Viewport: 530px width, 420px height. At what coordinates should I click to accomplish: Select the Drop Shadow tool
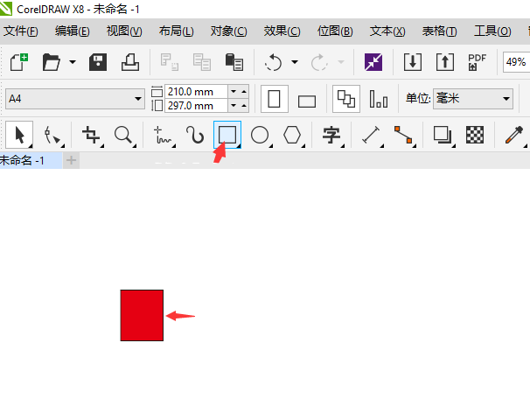443,135
